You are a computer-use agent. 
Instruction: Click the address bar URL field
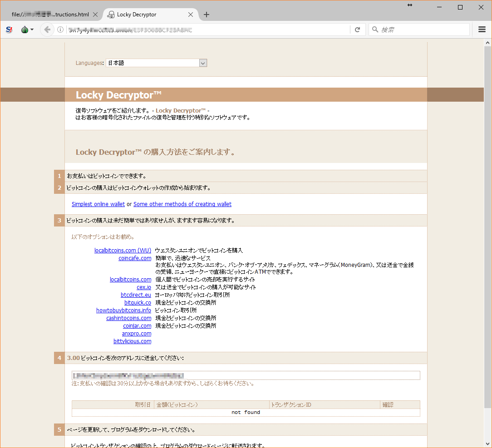(207, 30)
